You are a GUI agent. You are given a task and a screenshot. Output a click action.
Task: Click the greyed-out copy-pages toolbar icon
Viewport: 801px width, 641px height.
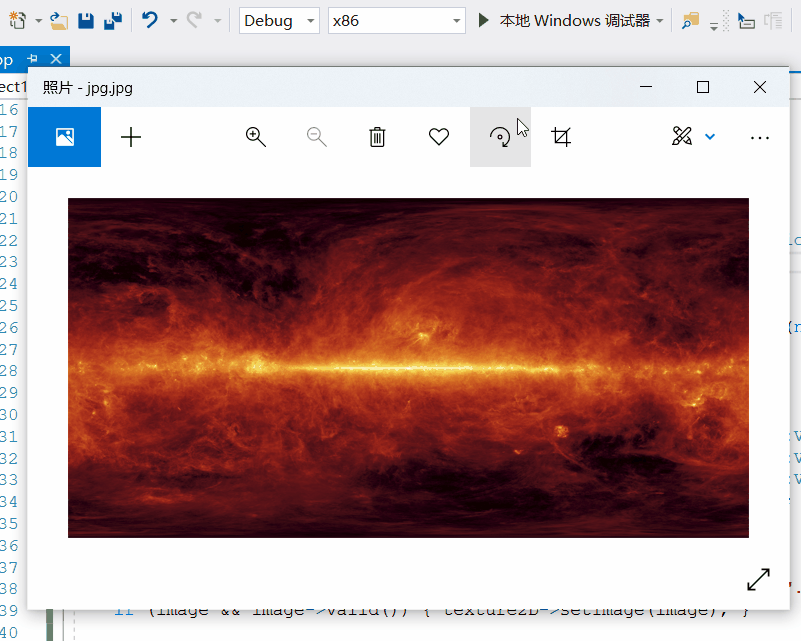(x=773, y=21)
